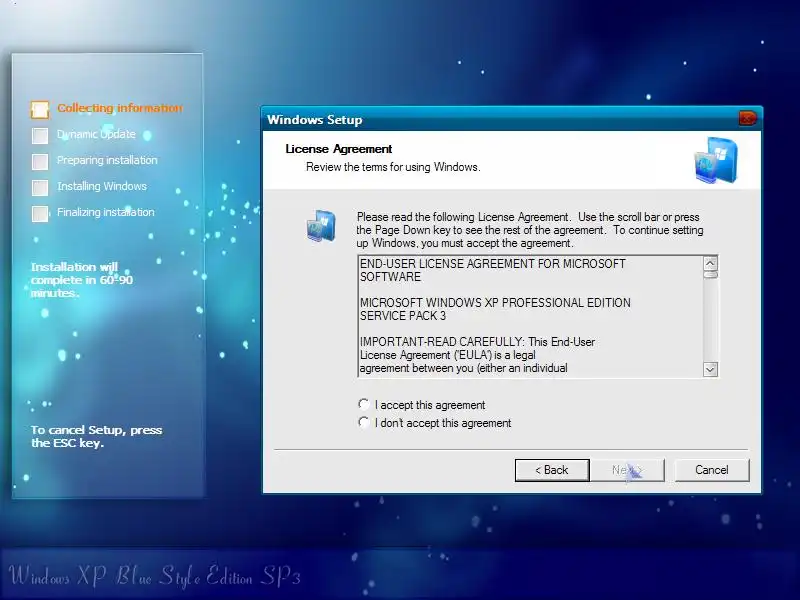
Task: Click the Next button
Action: pos(628,470)
